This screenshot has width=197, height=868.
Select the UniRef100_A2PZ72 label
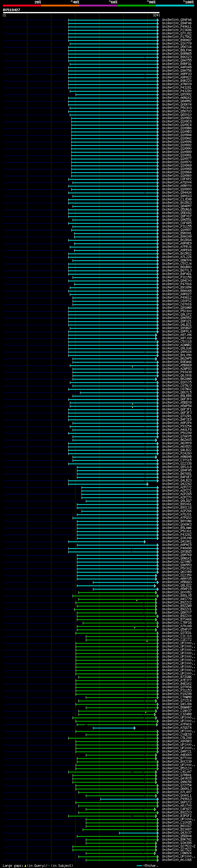[x=177, y=487]
